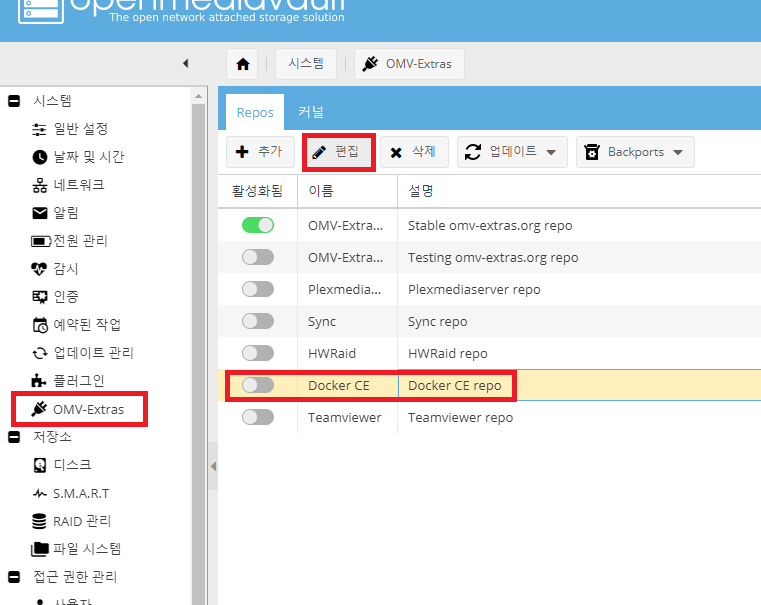Click the 삭제 delete button

(x=414, y=152)
